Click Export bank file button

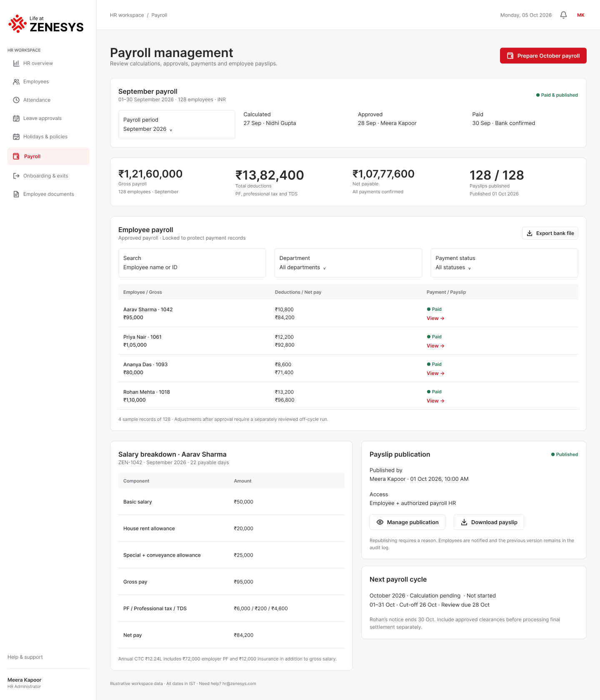click(x=550, y=233)
